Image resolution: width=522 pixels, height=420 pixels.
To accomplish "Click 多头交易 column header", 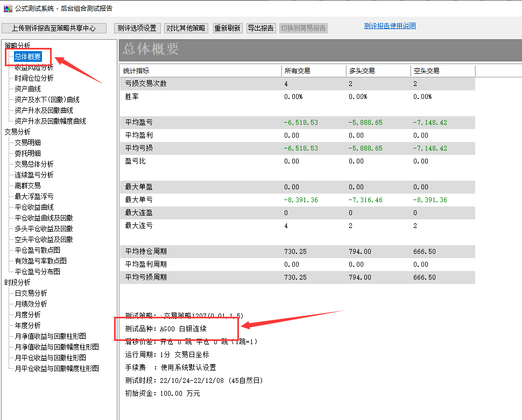I will point(378,71).
